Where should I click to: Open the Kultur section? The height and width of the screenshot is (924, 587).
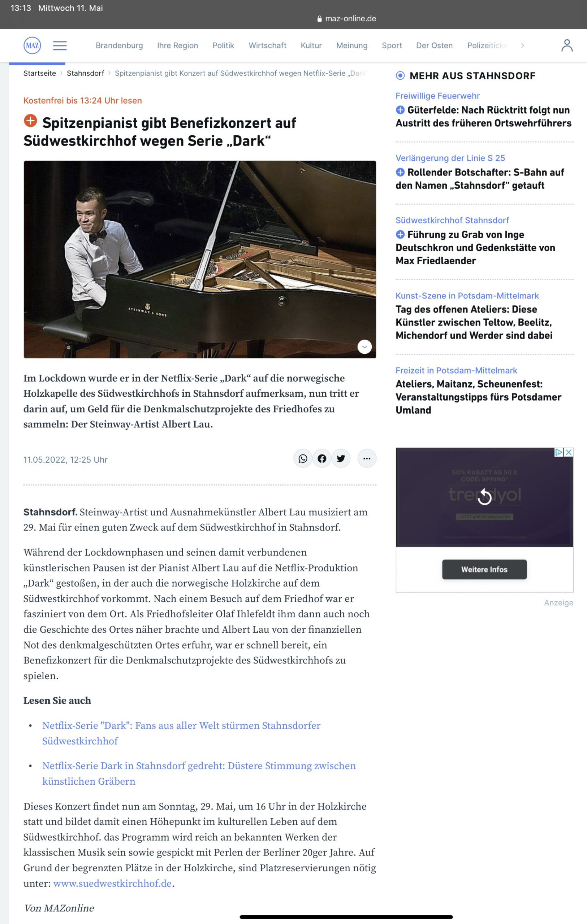311,46
